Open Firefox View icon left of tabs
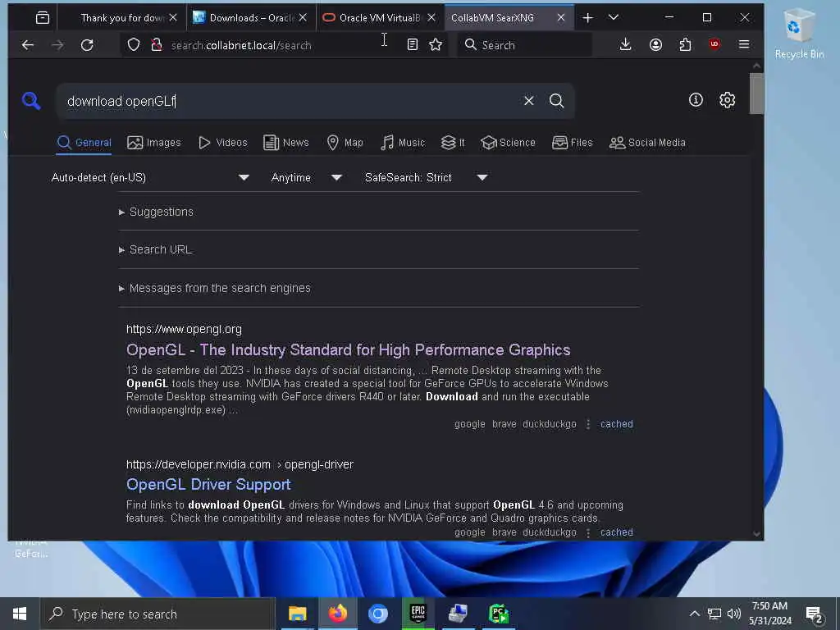 pyautogui.click(x=43, y=18)
